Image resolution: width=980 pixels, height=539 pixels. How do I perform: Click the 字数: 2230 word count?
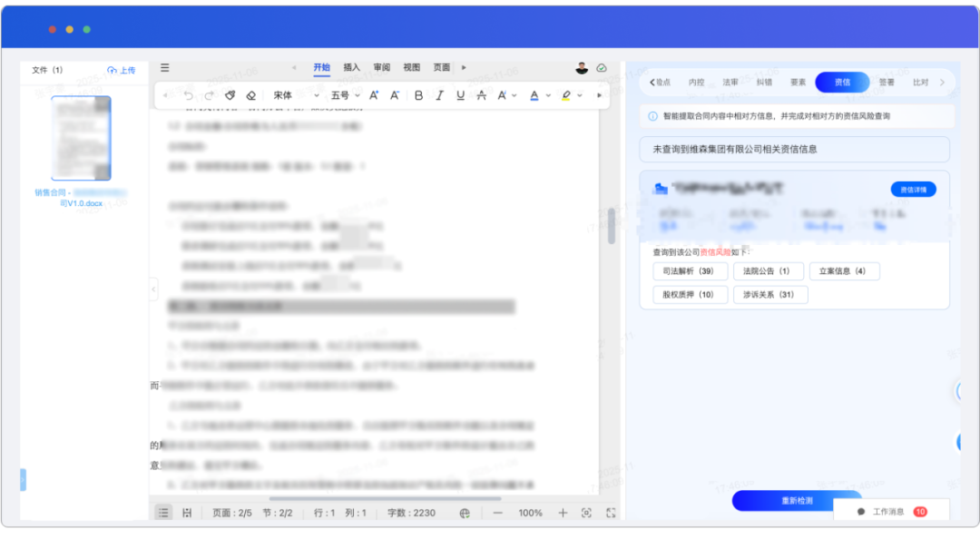[x=411, y=513]
